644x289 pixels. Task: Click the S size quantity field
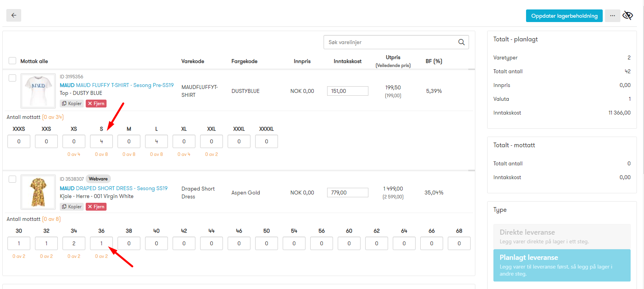[101, 141]
